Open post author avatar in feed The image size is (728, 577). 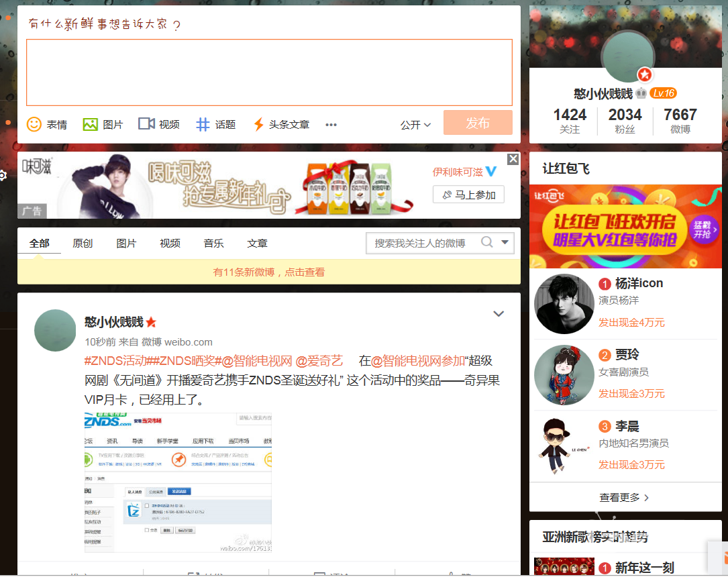55,331
